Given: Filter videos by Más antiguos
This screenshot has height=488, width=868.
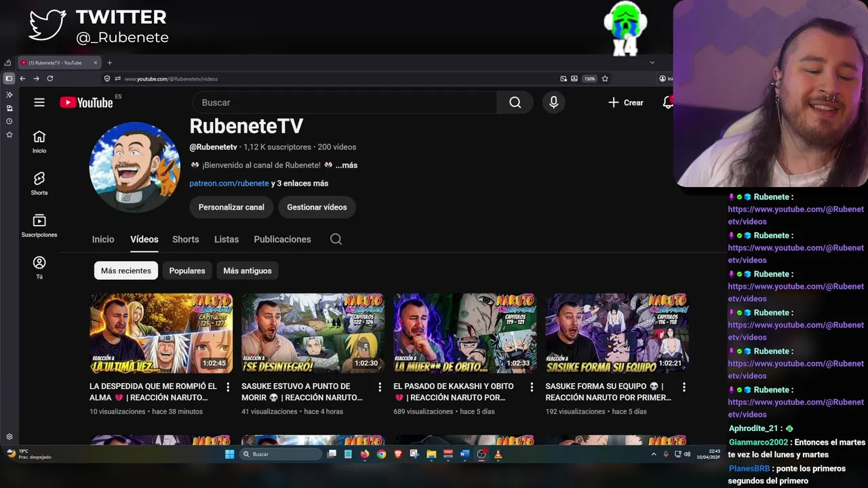Looking at the screenshot, I should 248,270.
